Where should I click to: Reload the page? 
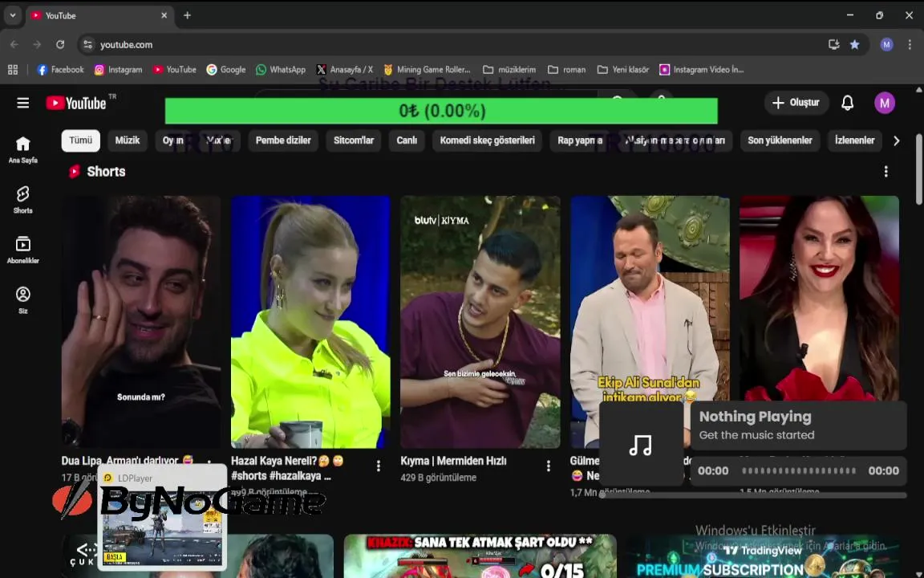point(60,44)
